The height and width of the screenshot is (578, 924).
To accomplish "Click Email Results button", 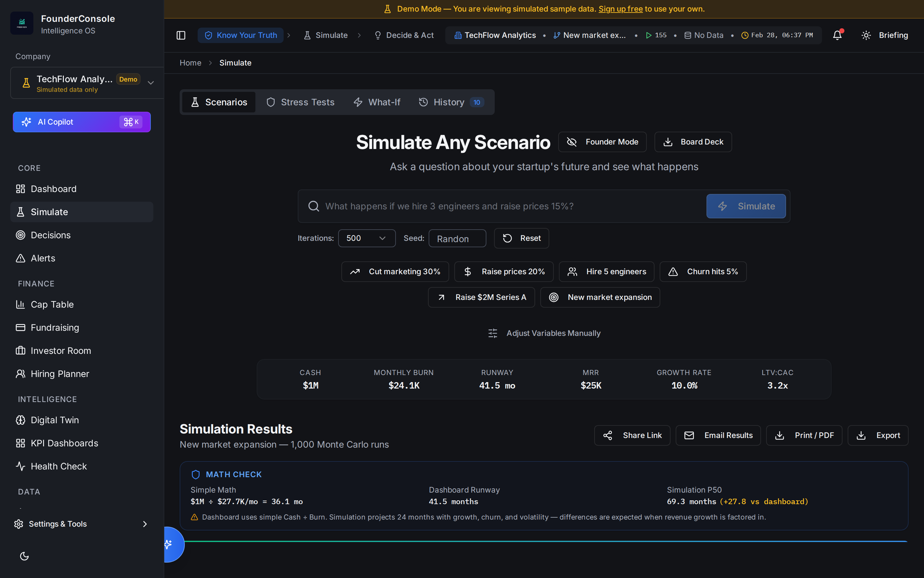I will coord(718,435).
